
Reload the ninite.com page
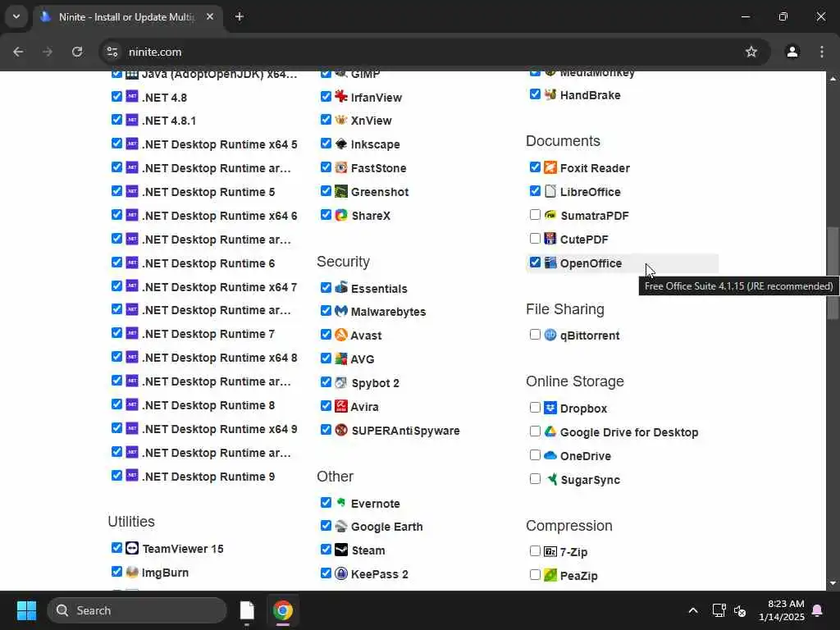point(77,52)
